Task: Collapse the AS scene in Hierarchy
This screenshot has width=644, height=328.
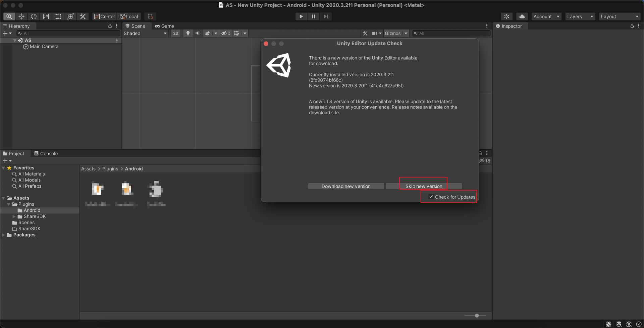Action: click(15, 40)
